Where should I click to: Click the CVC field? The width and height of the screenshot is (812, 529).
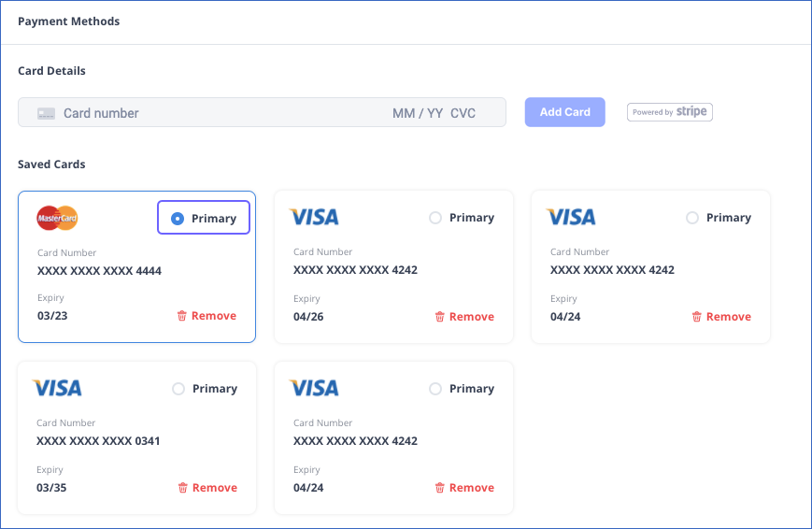tap(463, 113)
